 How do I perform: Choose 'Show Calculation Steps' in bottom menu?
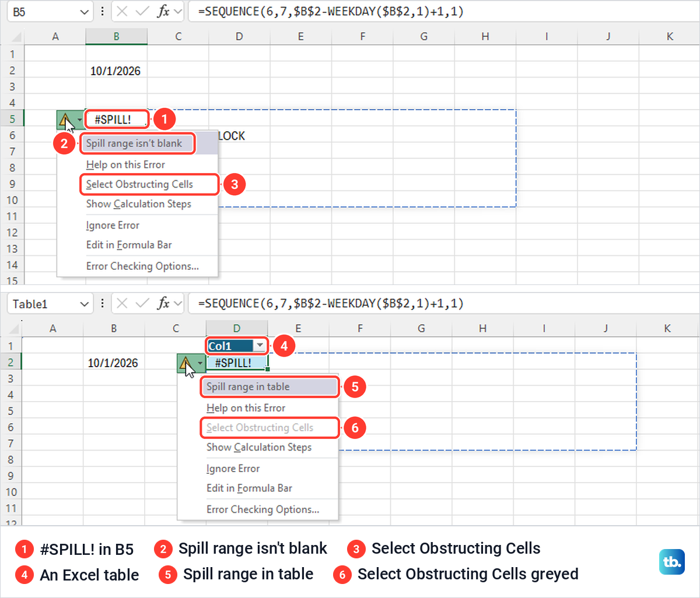257,448
